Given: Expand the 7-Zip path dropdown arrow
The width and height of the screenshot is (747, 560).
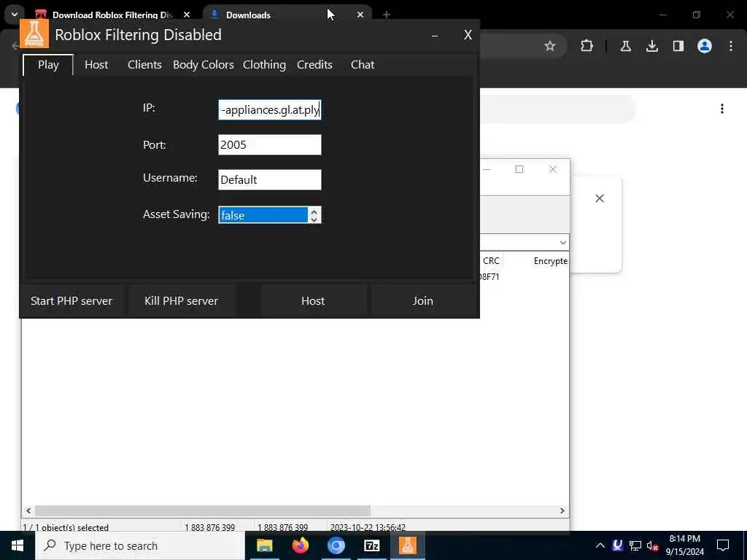Looking at the screenshot, I should pyautogui.click(x=562, y=242).
